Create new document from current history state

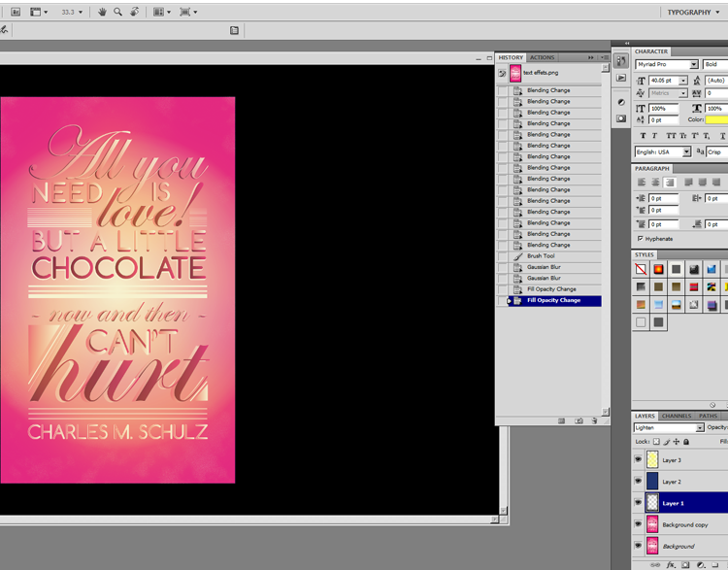(561, 420)
